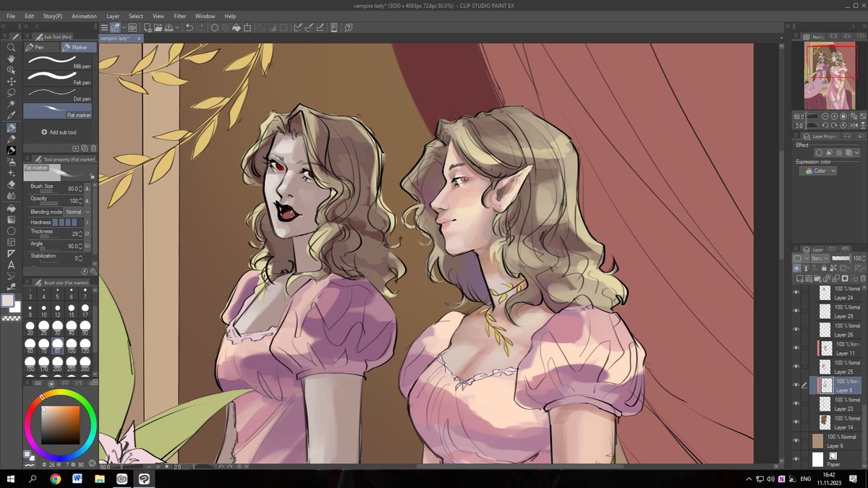The image size is (868, 488).
Task: Open layer blending mode dropdown in Layer panel
Action: 820,258
